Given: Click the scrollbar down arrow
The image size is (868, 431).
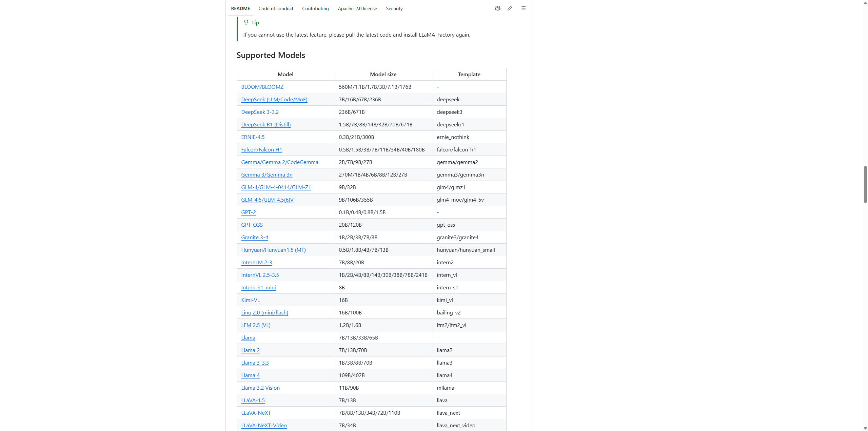Looking at the screenshot, I should click(865, 428).
